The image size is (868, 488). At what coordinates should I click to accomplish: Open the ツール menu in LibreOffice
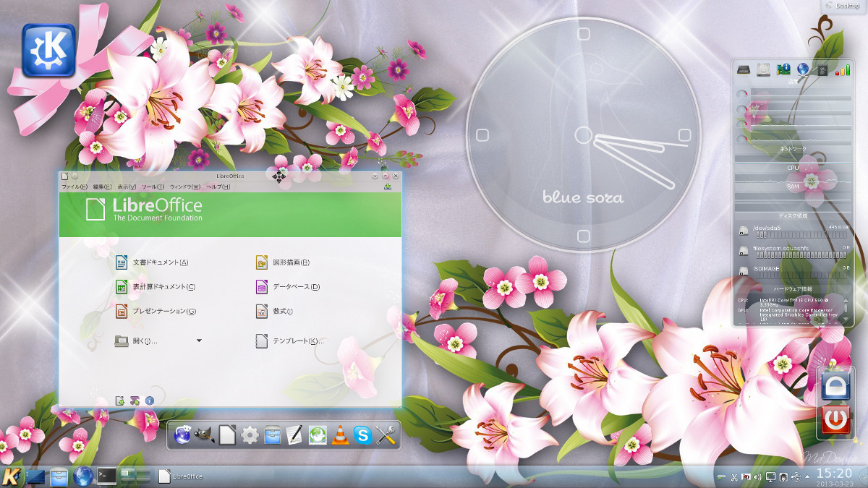(x=153, y=187)
